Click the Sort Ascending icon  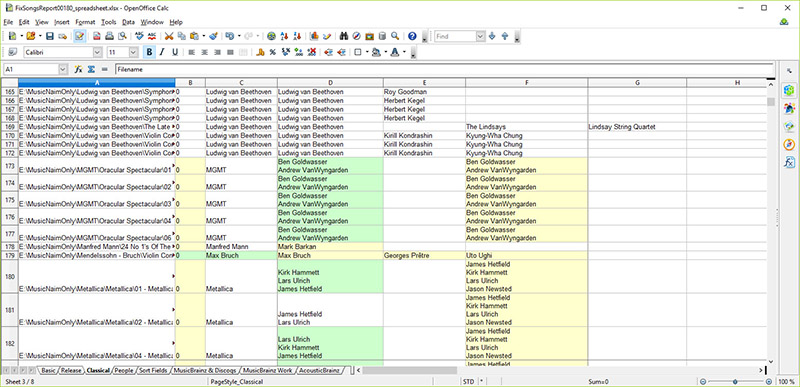click(x=285, y=36)
